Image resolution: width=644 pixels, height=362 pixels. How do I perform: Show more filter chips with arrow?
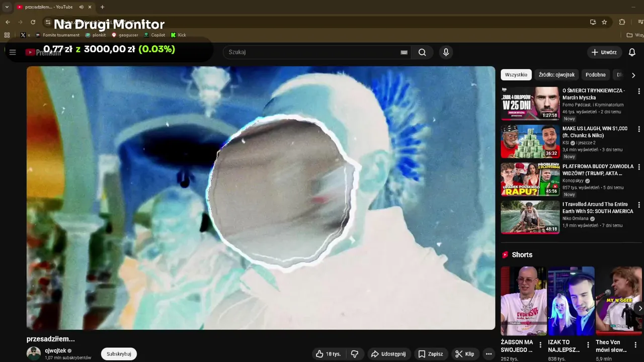633,75
